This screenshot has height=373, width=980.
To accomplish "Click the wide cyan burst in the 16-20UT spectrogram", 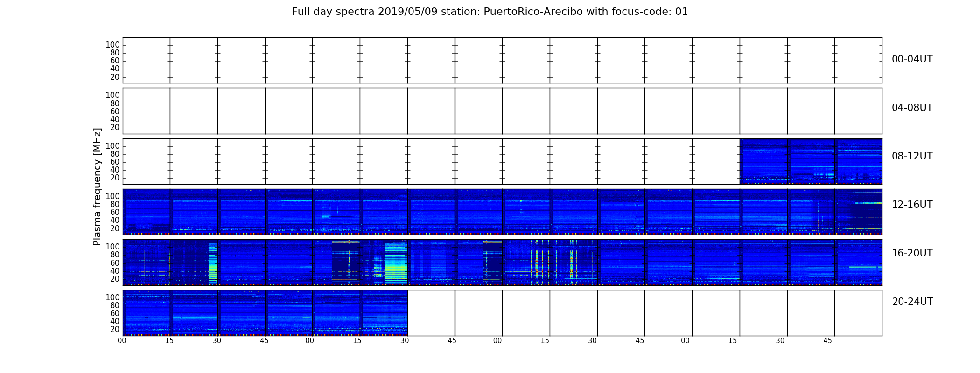I will coord(396,262).
